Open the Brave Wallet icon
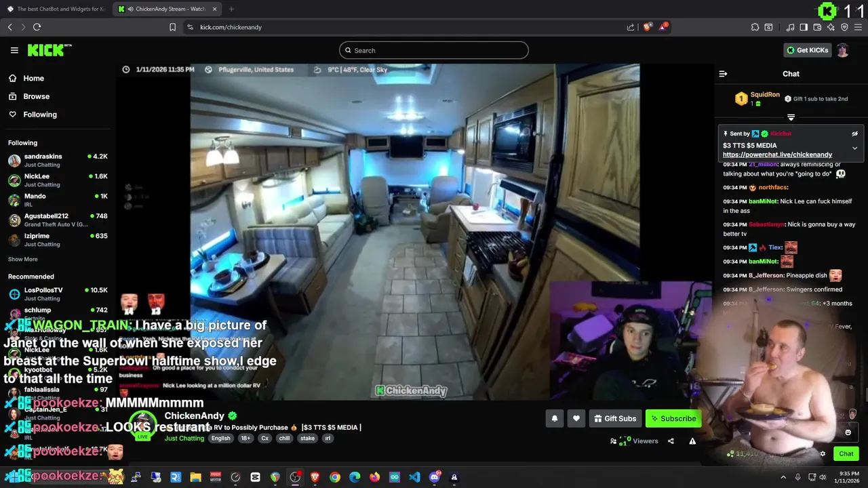Image resolution: width=868 pixels, height=488 pixels. pos(818,27)
